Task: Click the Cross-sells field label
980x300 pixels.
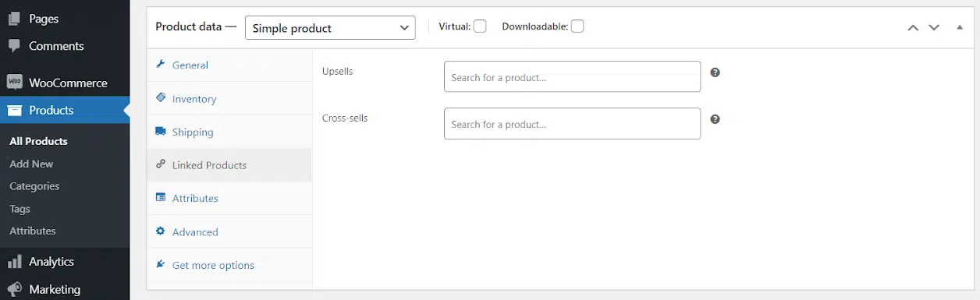Action: (x=345, y=118)
